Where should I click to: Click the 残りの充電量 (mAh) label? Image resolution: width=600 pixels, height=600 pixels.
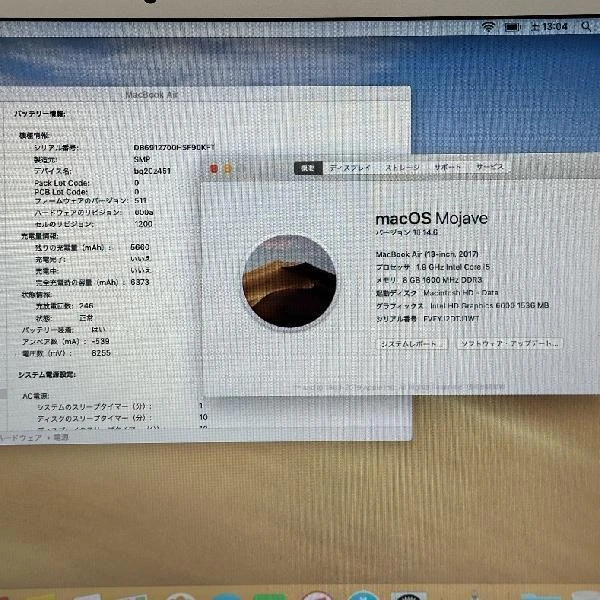pos(73,248)
